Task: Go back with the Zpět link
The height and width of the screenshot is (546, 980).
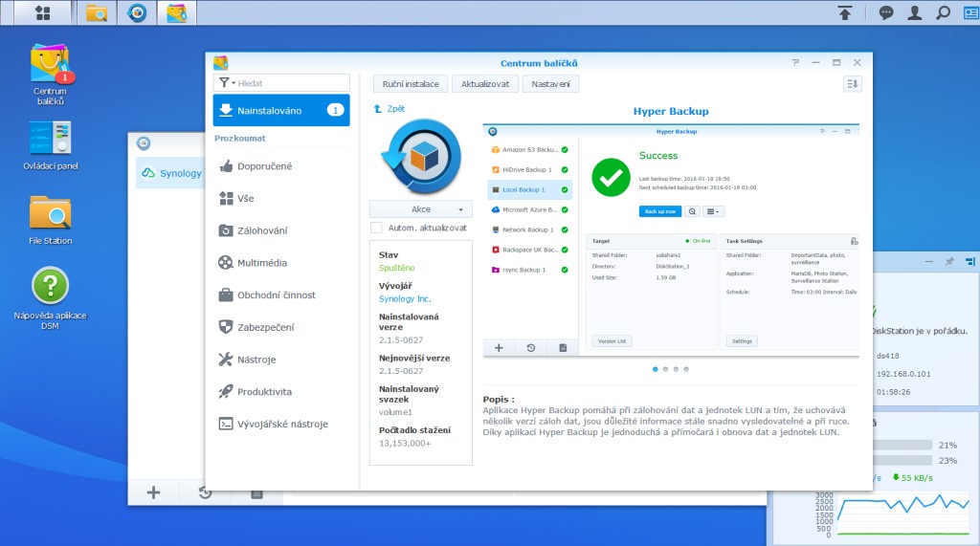Action: click(390, 109)
